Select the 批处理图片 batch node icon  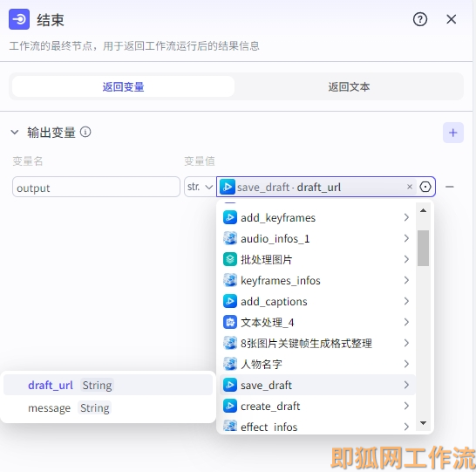coord(230,259)
